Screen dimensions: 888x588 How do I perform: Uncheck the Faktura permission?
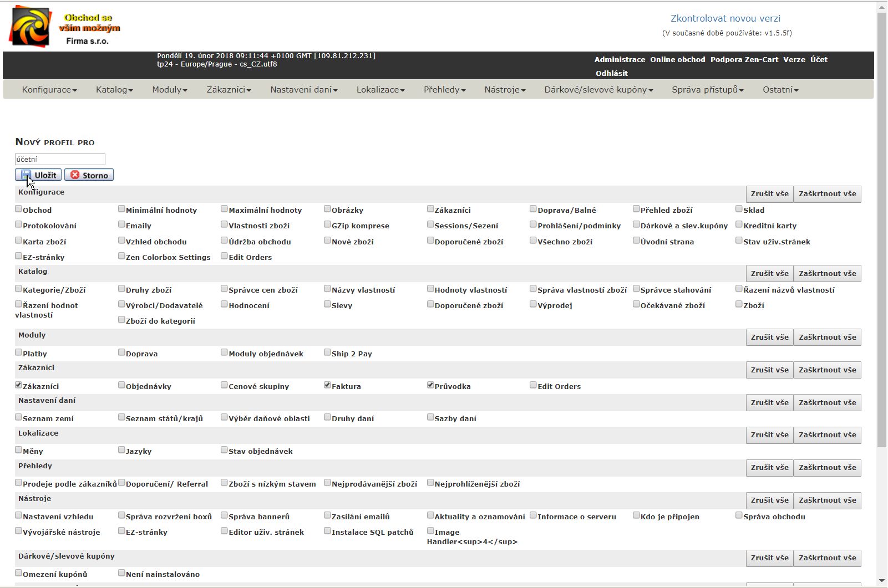coord(327,385)
